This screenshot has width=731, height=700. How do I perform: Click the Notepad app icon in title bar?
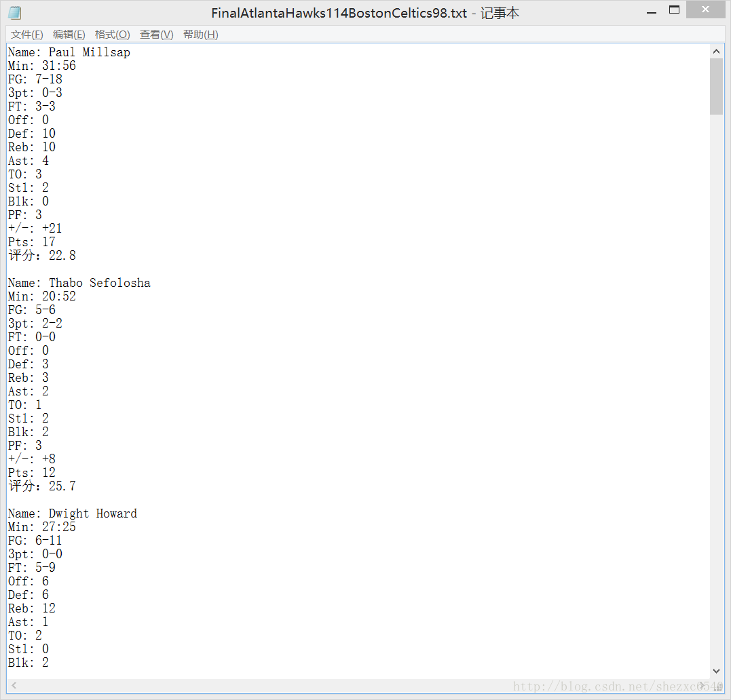tap(15, 13)
